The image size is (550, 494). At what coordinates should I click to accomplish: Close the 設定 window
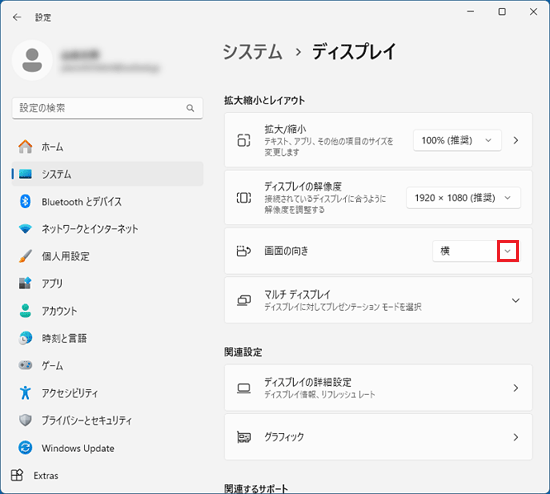[x=534, y=12]
